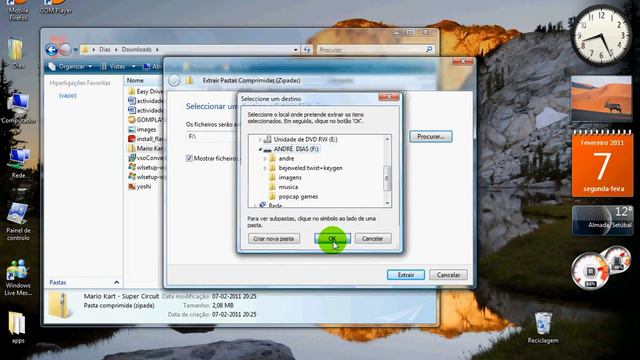This screenshot has width=640, height=360.
Task: Open the Explorer address bar history dropdown
Action: (296, 50)
